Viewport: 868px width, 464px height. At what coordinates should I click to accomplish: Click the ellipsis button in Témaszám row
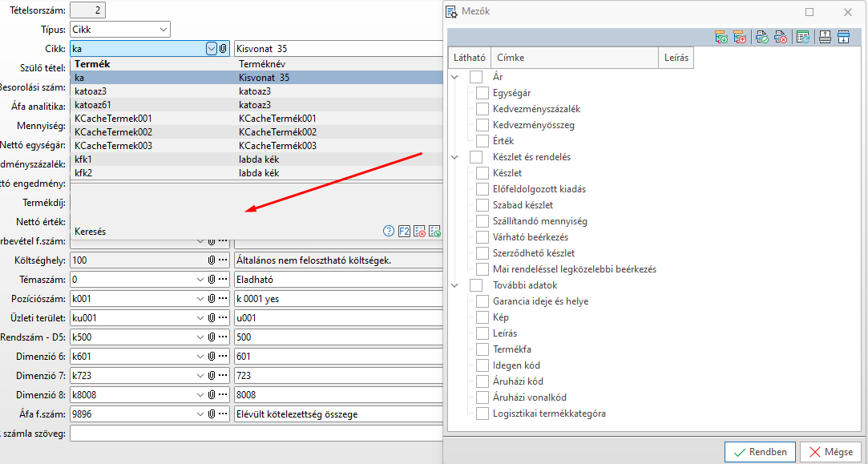(x=223, y=280)
